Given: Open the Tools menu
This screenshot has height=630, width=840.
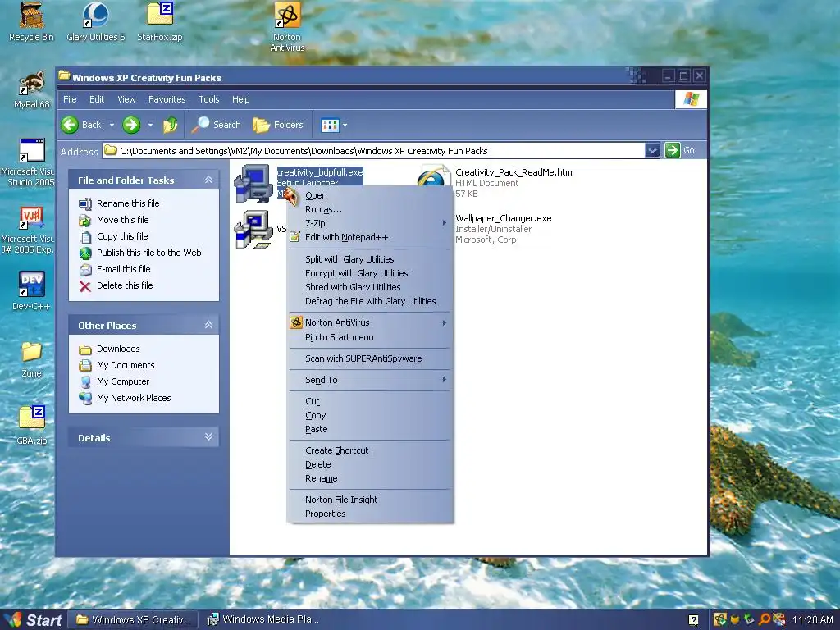Looking at the screenshot, I should click(x=209, y=99).
